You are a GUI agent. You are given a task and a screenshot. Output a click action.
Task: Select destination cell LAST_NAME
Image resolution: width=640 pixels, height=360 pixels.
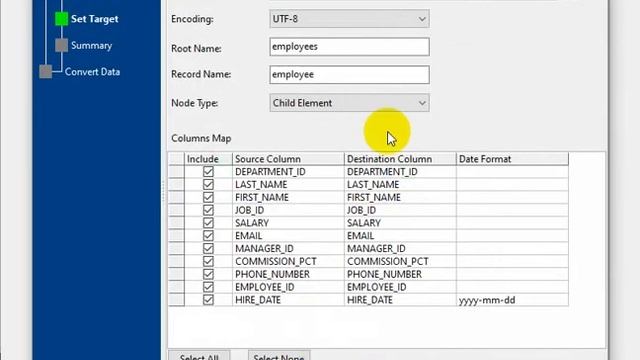(x=400, y=184)
